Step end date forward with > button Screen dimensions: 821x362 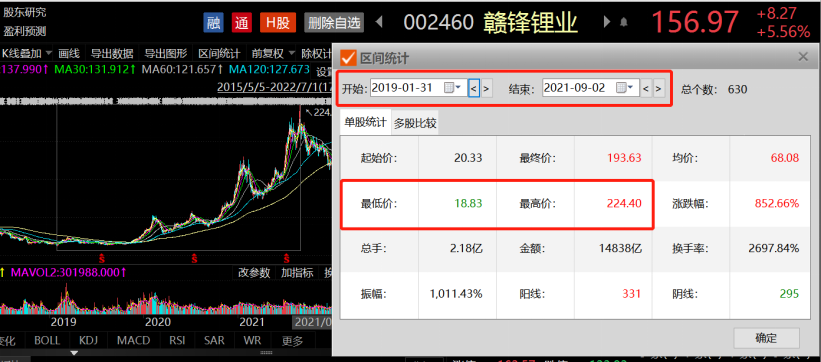pos(660,89)
